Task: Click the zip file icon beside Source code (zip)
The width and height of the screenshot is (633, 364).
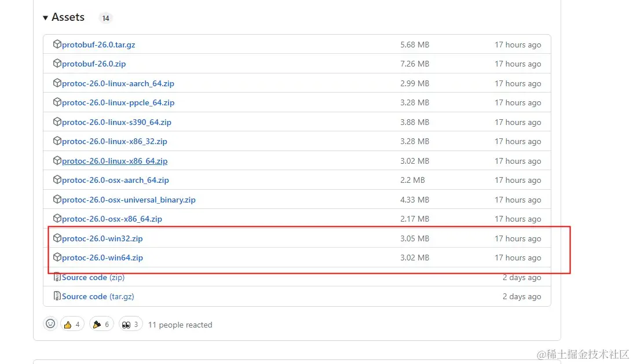Action: (x=57, y=277)
